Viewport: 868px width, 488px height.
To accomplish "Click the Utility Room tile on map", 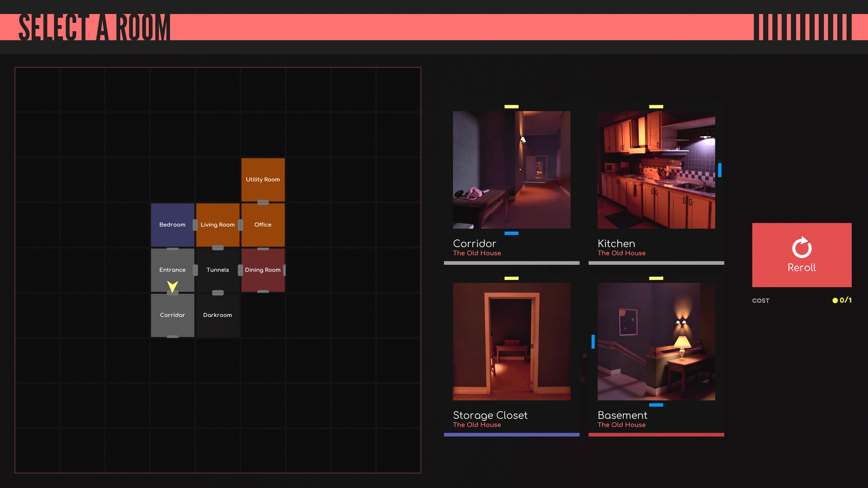I will pos(263,180).
